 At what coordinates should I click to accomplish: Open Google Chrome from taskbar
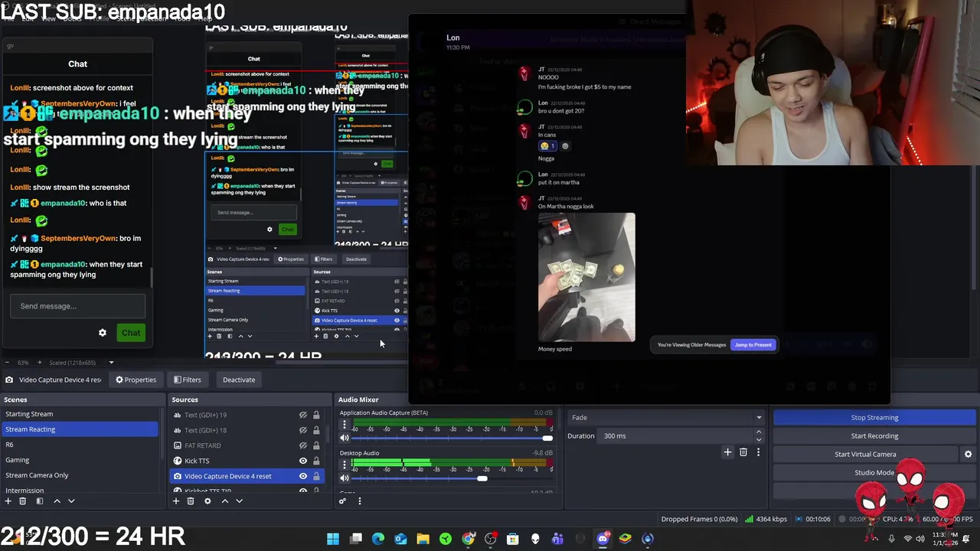(468, 539)
